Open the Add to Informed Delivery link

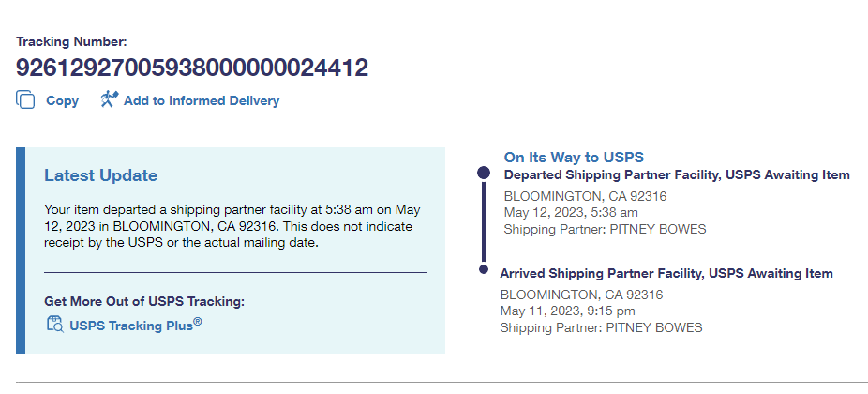[x=201, y=100]
